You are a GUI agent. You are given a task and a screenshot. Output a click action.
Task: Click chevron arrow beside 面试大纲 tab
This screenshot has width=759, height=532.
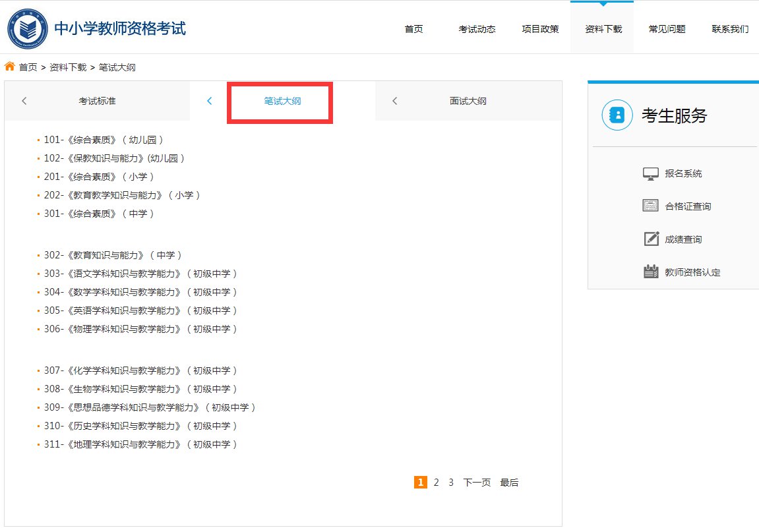[395, 101]
